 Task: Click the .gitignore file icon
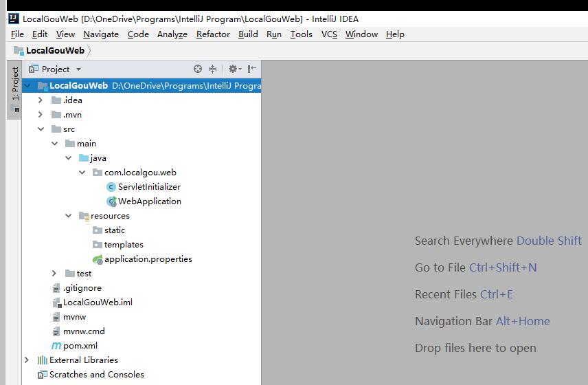[56, 288]
